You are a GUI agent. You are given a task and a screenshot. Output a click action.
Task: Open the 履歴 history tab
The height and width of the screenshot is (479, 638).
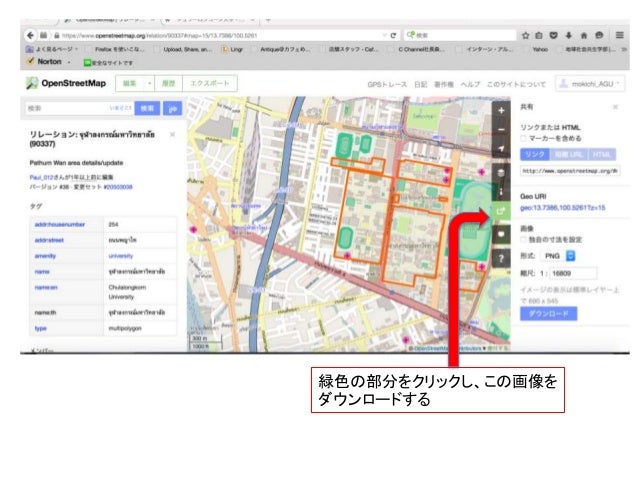tap(168, 83)
